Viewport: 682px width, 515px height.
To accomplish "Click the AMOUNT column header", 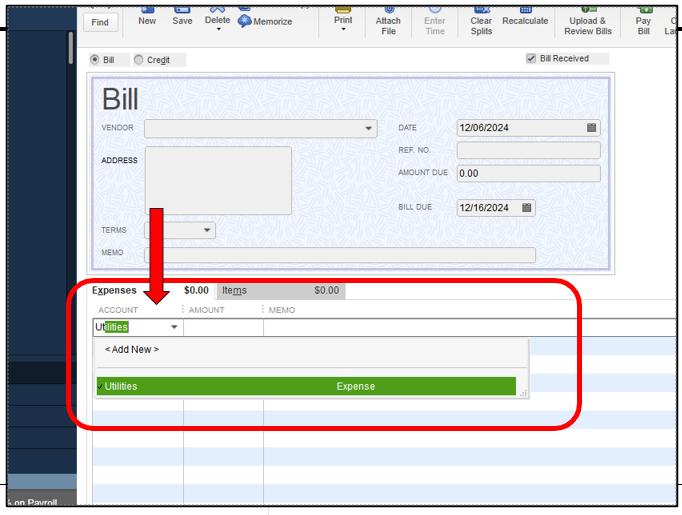I will pos(206,310).
